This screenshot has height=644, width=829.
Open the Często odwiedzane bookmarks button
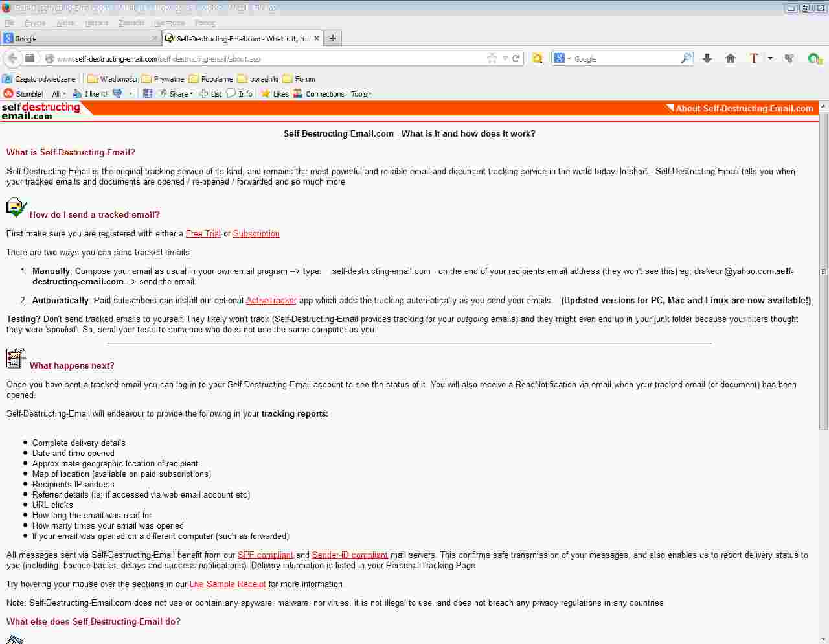[39, 79]
